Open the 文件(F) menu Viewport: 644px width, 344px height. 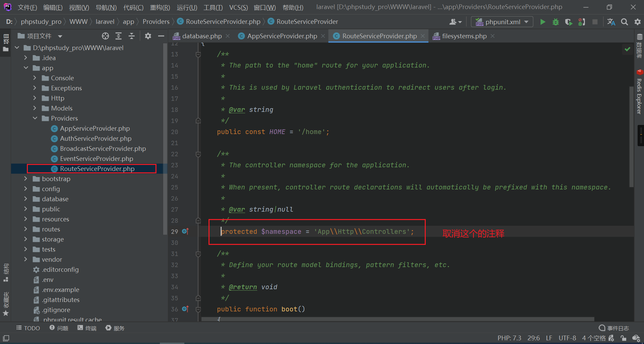pyautogui.click(x=27, y=7)
